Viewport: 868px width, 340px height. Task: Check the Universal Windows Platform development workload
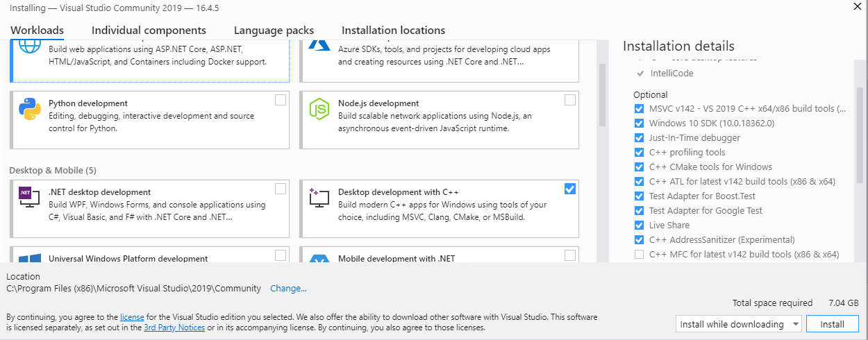(x=281, y=255)
